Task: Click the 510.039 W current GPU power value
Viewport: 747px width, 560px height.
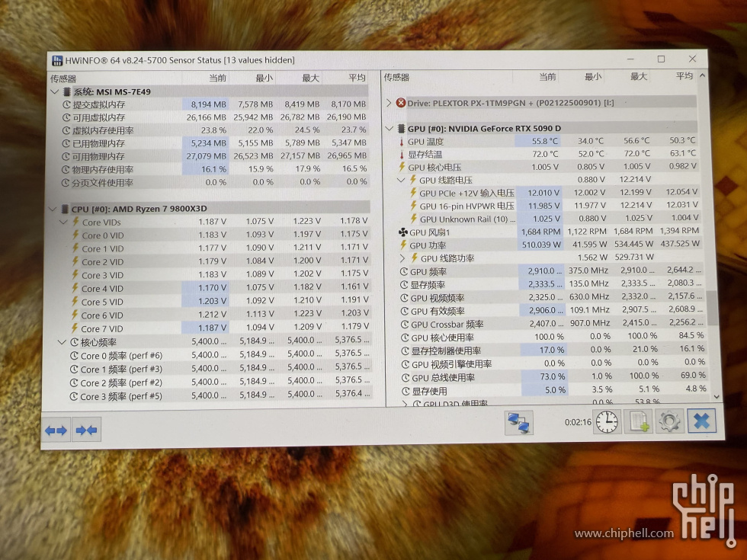Action: tap(541, 245)
